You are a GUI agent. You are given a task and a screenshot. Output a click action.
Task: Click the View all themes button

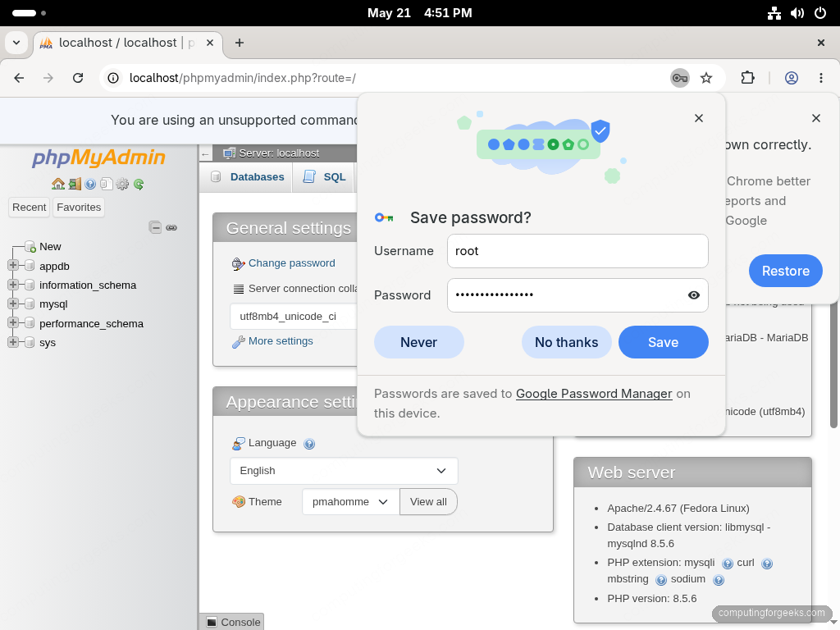(428, 502)
